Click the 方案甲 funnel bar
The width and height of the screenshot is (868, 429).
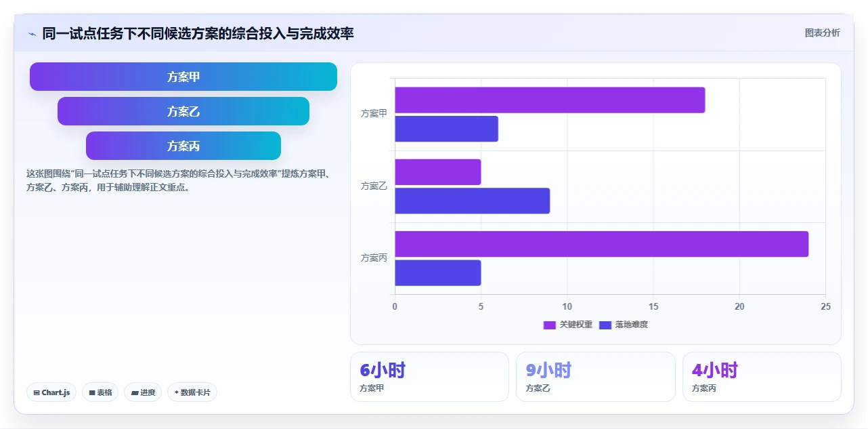183,77
